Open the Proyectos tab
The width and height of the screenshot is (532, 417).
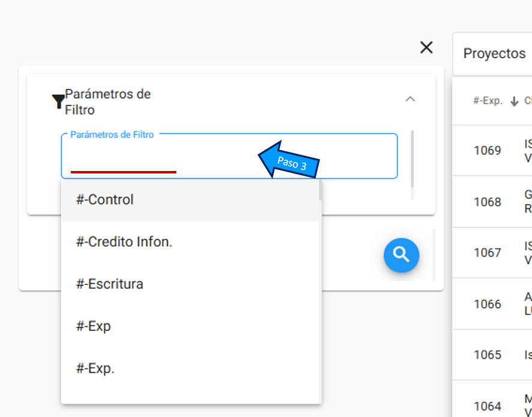coord(494,53)
